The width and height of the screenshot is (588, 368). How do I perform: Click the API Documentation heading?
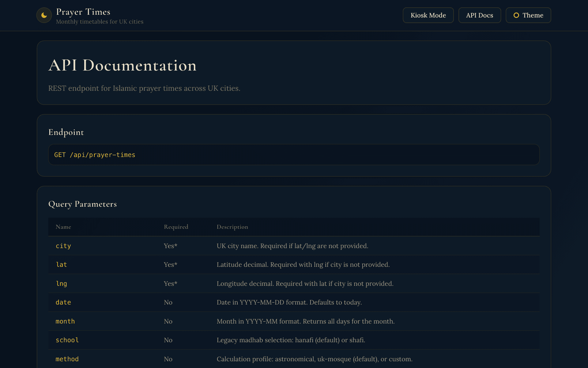(x=123, y=65)
